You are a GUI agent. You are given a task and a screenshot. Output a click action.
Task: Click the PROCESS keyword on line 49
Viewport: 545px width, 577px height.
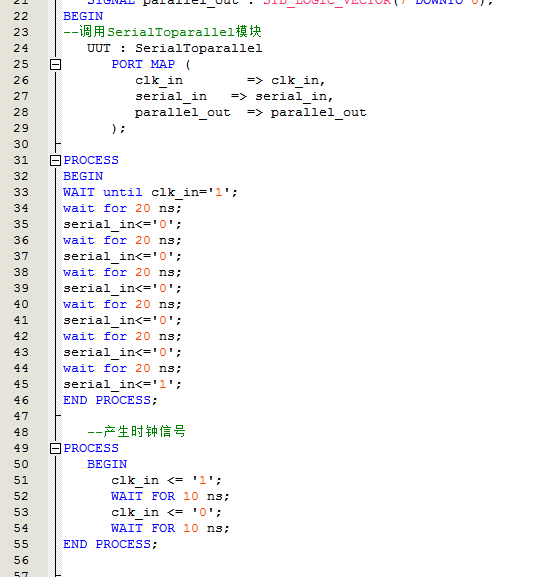(91, 448)
